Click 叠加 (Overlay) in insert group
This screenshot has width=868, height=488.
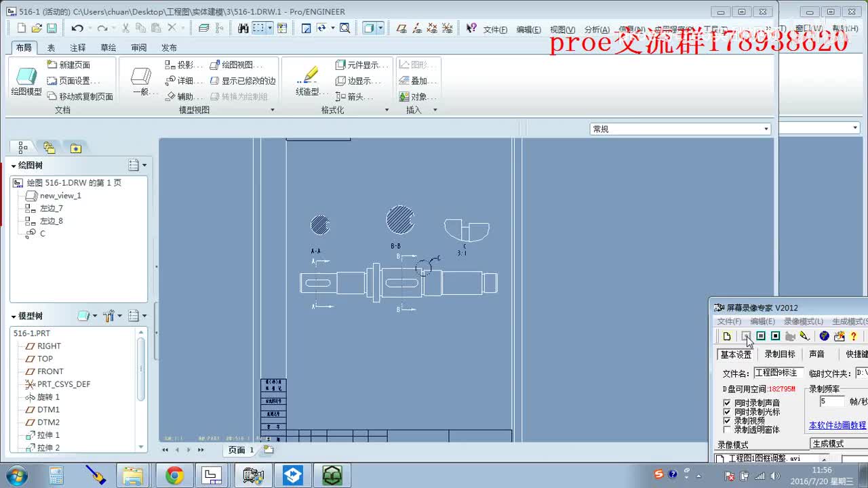click(418, 81)
